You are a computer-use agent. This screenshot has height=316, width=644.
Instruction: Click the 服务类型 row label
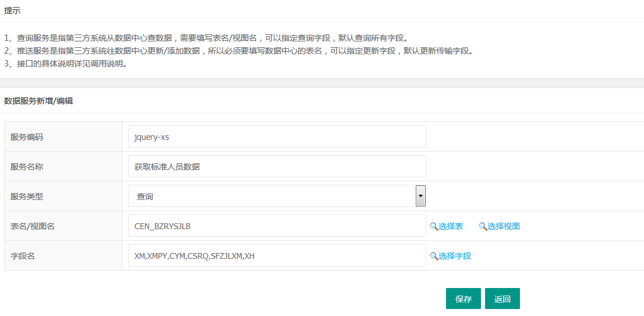coord(27,196)
